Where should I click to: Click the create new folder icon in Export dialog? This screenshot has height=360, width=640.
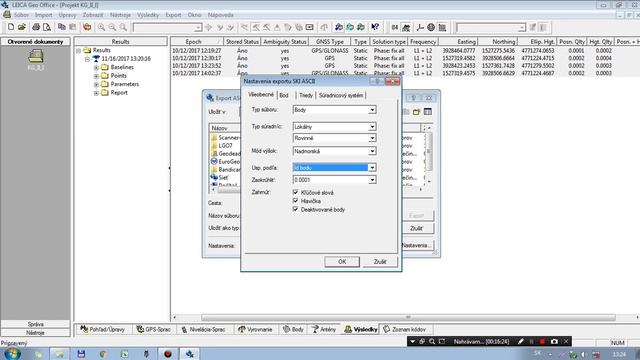[416, 111]
